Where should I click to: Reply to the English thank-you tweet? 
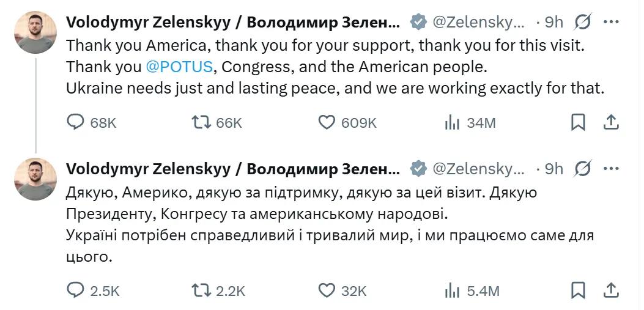(75, 123)
